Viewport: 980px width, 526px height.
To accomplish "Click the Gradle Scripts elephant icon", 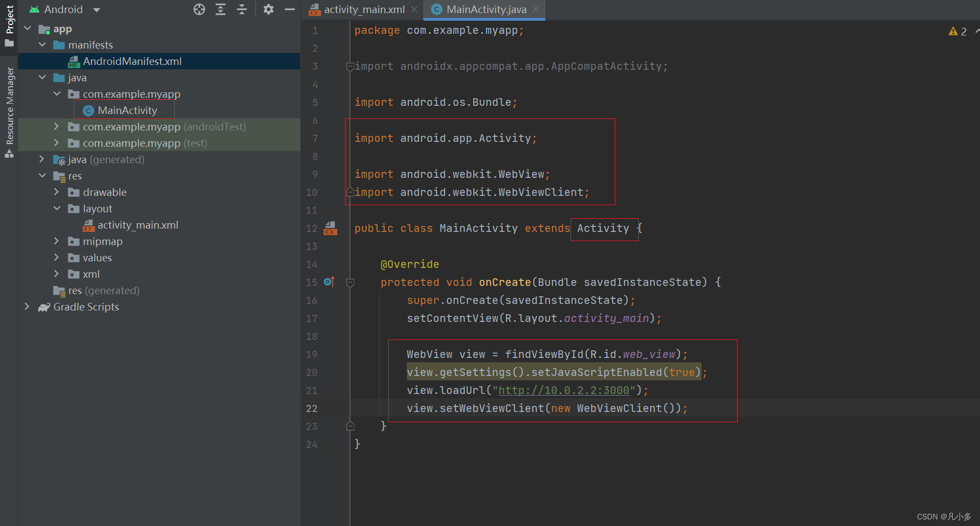I will click(x=44, y=307).
